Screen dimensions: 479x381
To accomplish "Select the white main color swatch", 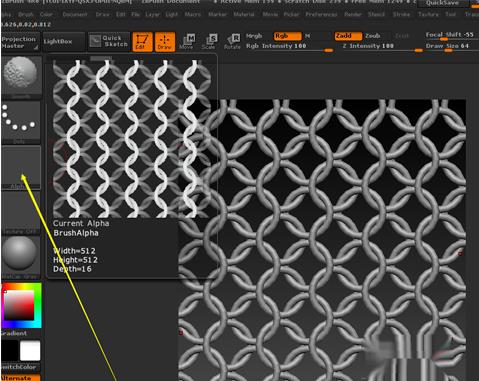I will click(30, 350).
